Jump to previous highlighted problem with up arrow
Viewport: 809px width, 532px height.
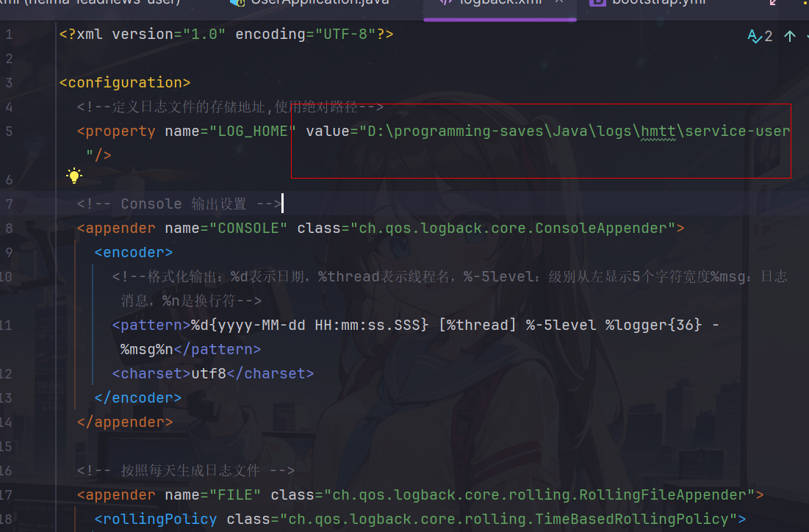click(790, 36)
